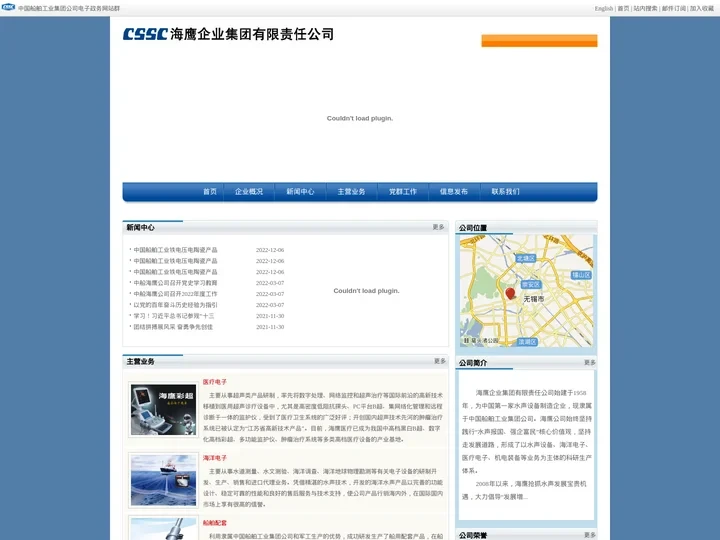
Task: Open news 中船海鹰公司召开2022年度工作
Action: (175, 294)
